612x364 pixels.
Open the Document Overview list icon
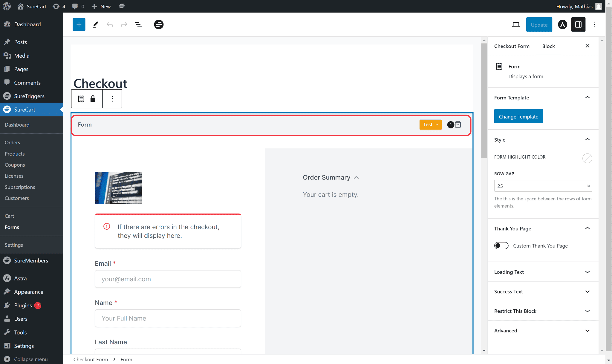[x=138, y=24]
